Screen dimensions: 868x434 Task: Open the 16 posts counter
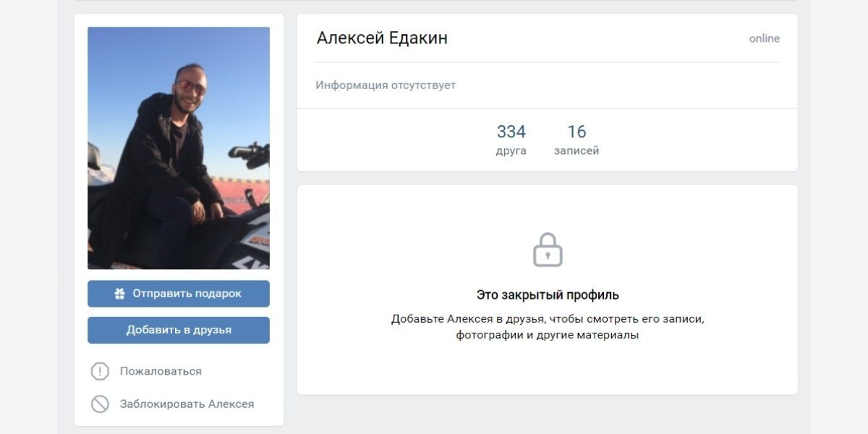[x=576, y=132]
